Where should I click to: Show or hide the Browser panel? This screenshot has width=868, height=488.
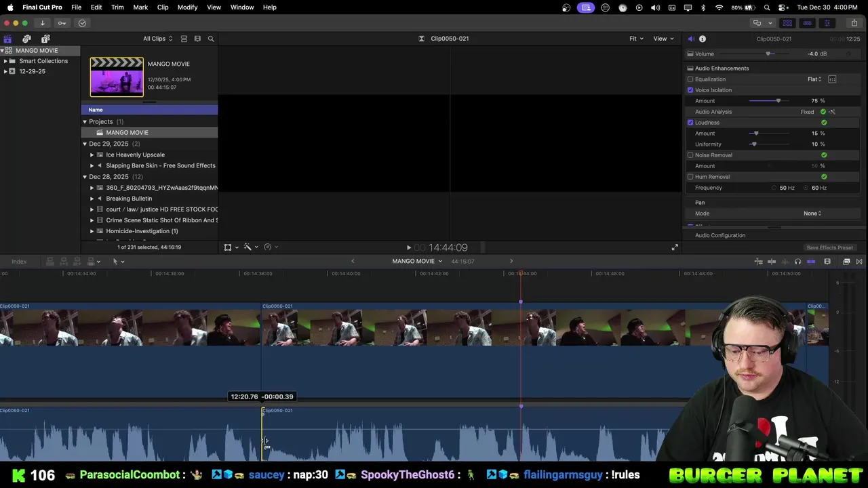point(787,23)
